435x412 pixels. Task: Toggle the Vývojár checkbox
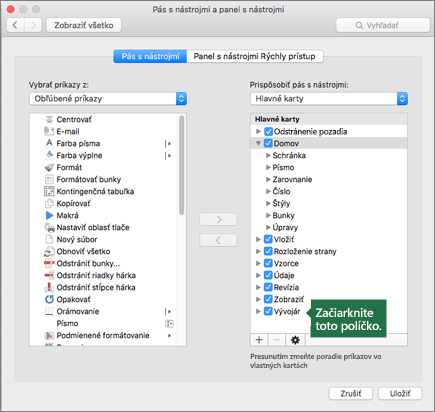coord(268,311)
